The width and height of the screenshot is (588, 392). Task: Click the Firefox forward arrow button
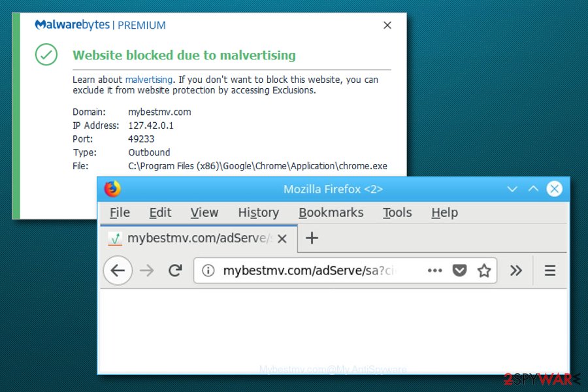click(146, 270)
